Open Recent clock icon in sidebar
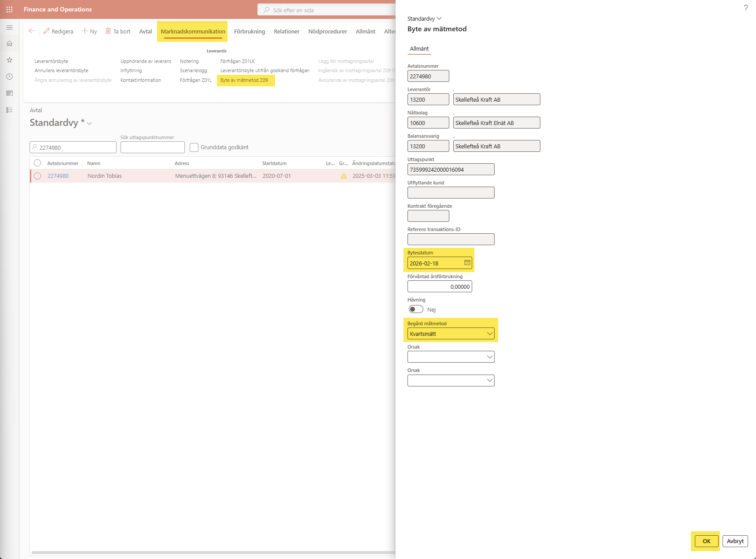The image size is (756, 559). (x=9, y=77)
